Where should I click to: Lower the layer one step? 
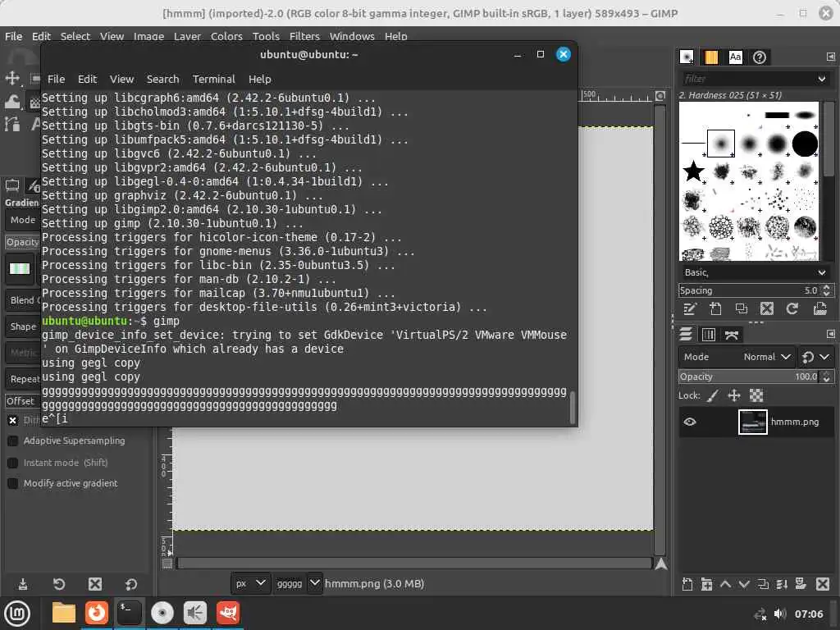(744, 584)
